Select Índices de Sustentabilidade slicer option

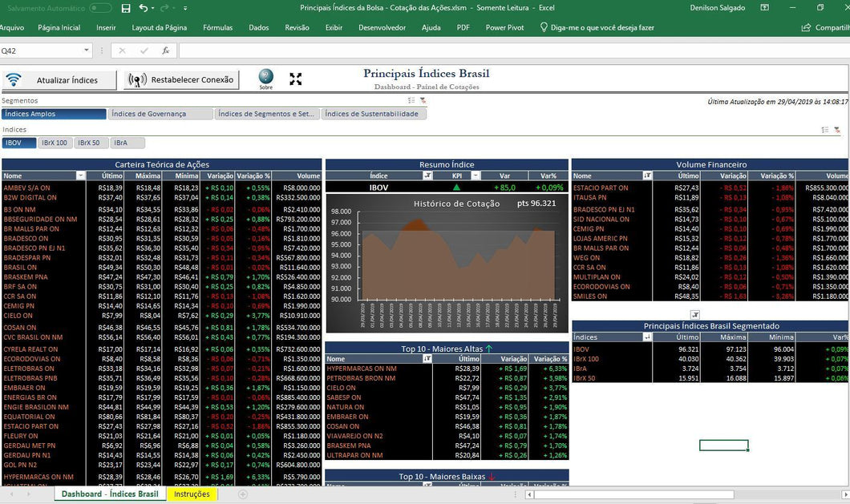click(x=374, y=114)
